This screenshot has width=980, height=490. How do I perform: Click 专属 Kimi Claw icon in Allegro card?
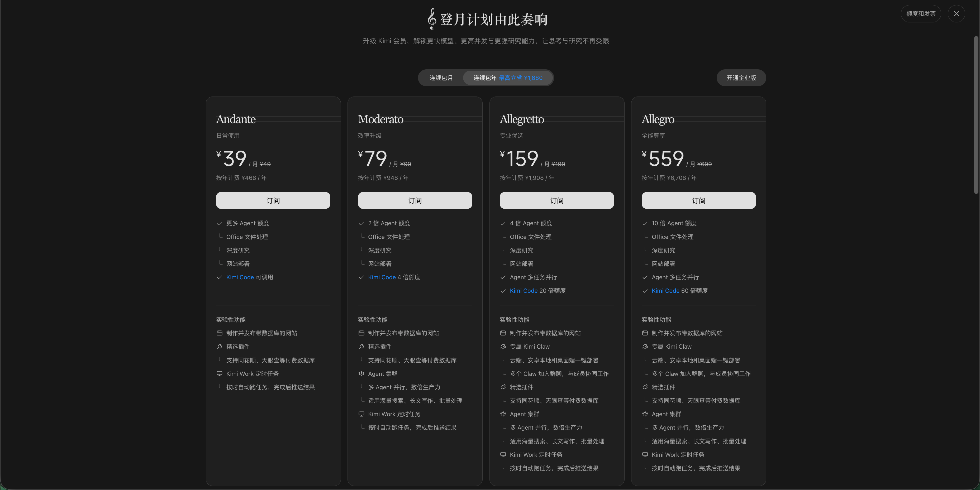645,346
